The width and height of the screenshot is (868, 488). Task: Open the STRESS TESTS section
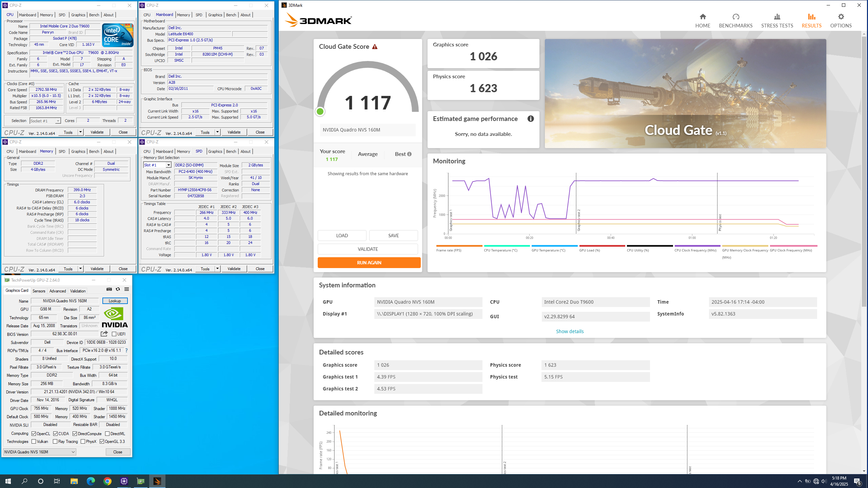[x=777, y=21]
